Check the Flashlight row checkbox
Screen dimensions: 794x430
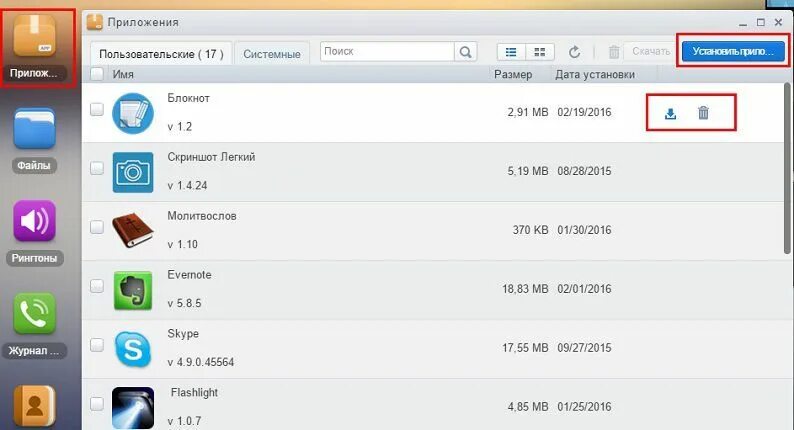pos(97,404)
